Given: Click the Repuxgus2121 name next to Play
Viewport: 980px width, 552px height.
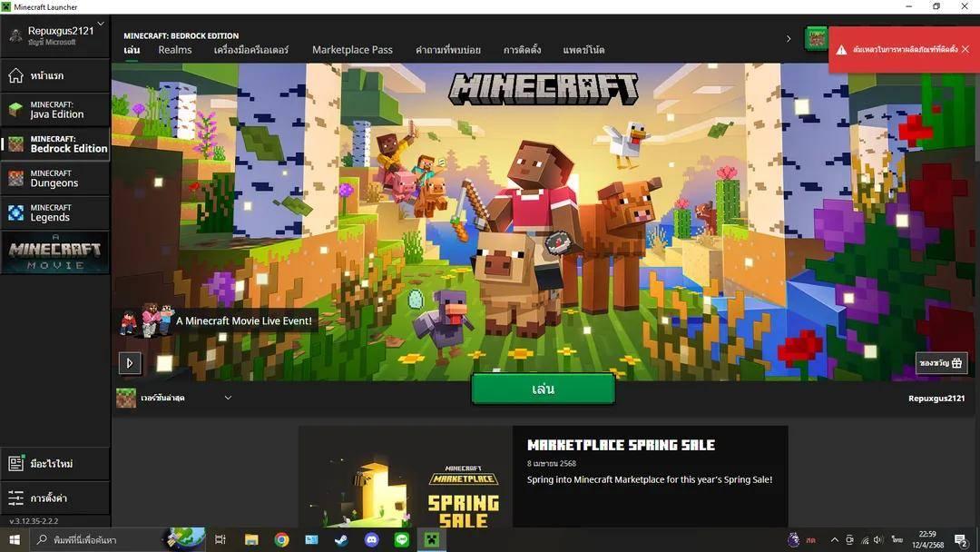Looking at the screenshot, I should coord(936,399).
